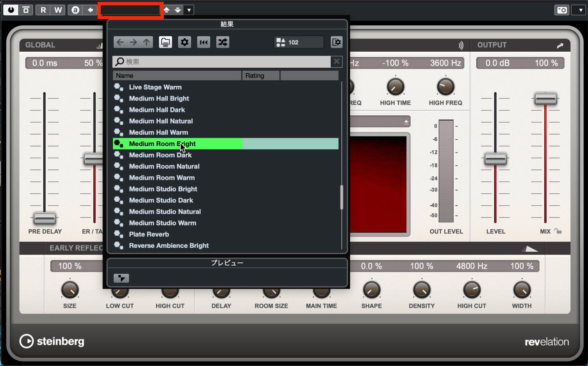Click the SHAPE knob
Image resolution: width=588 pixels, height=366 pixels.
click(371, 290)
